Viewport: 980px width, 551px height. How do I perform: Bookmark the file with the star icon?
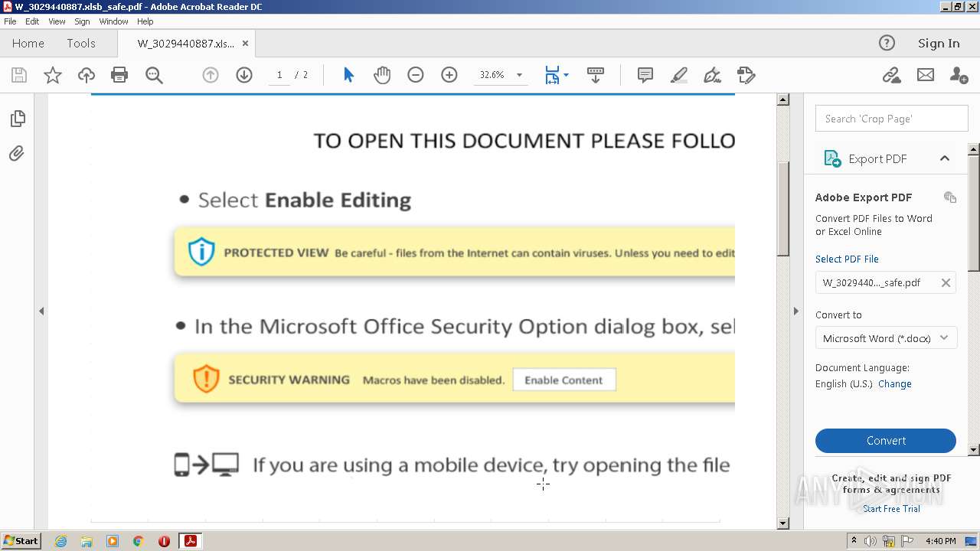tap(53, 75)
